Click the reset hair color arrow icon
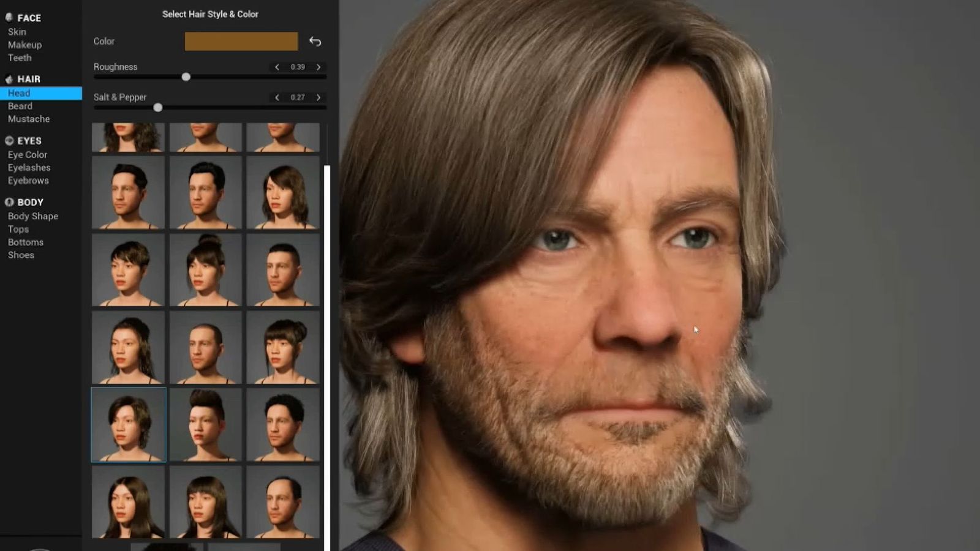Screen dimensions: 980x551 pos(315,42)
